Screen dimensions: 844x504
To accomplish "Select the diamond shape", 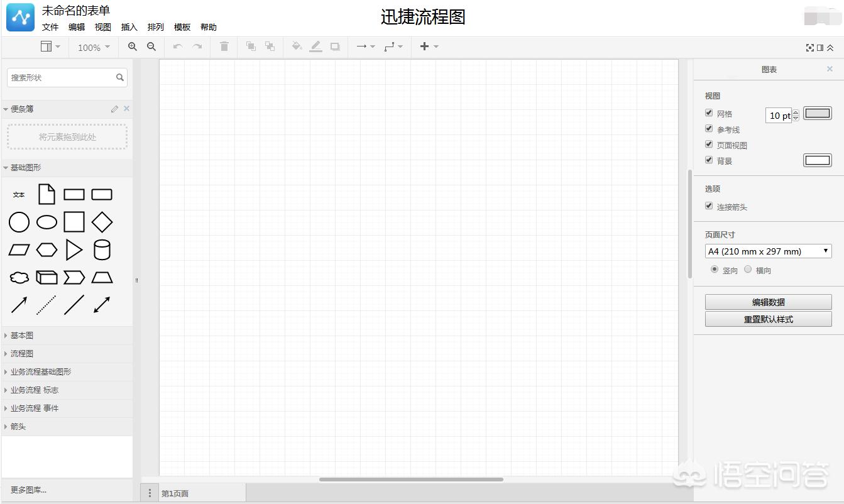I will click(x=102, y=222).
